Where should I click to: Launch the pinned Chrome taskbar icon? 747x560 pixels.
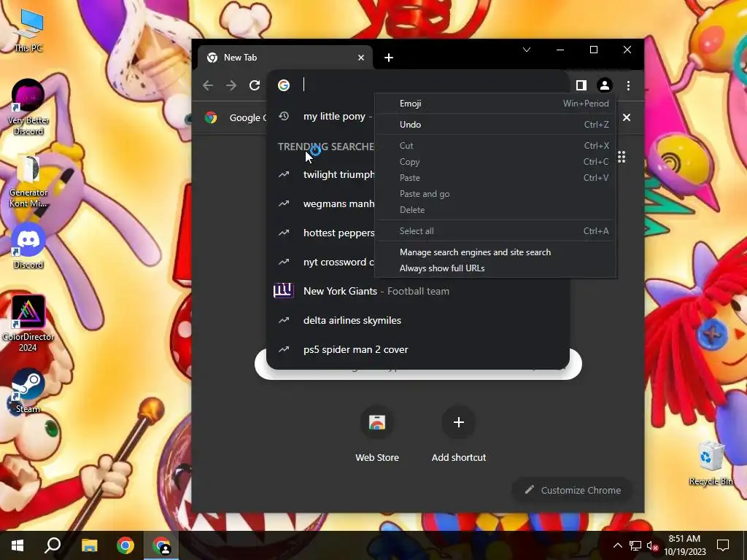pos(125,545)
